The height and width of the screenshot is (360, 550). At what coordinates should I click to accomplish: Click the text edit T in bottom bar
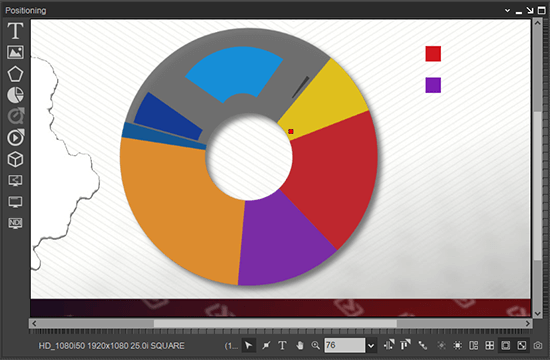282,346
